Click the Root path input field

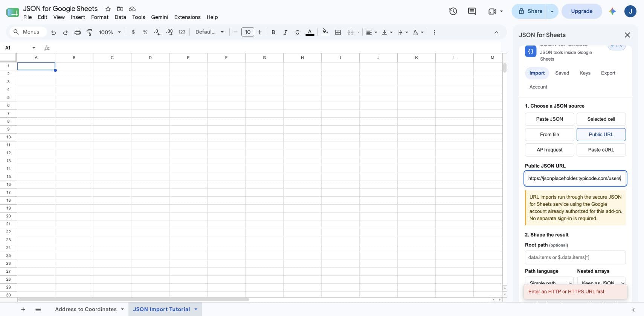[x=575, y=257]
